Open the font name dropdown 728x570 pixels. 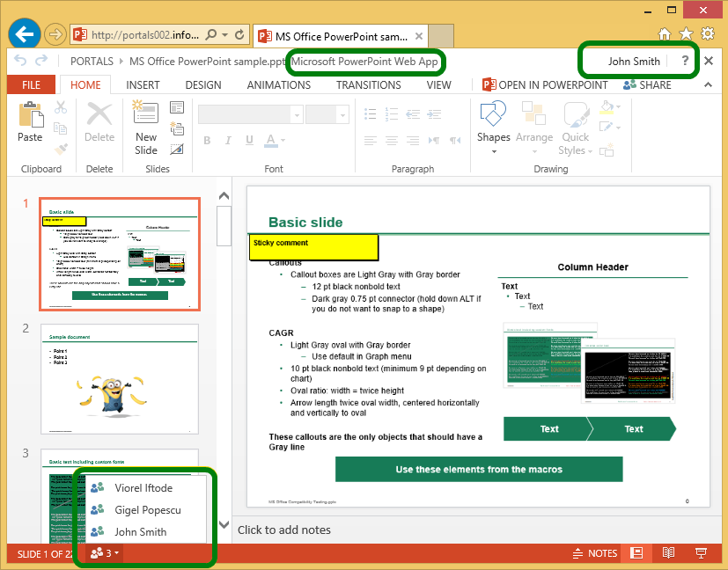click(x=297, y=114)
